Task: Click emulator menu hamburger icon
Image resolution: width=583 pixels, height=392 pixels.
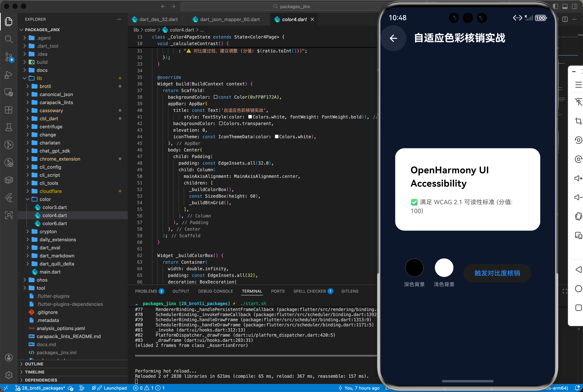Action: tap(578, 85)
